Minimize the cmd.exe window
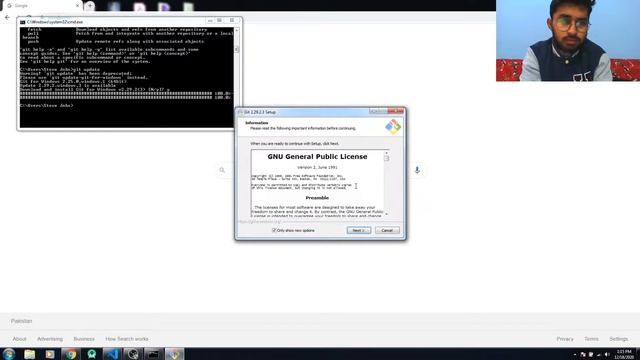Image resolution: width=640 pixels, height=360 pixels. click(210, 20)
